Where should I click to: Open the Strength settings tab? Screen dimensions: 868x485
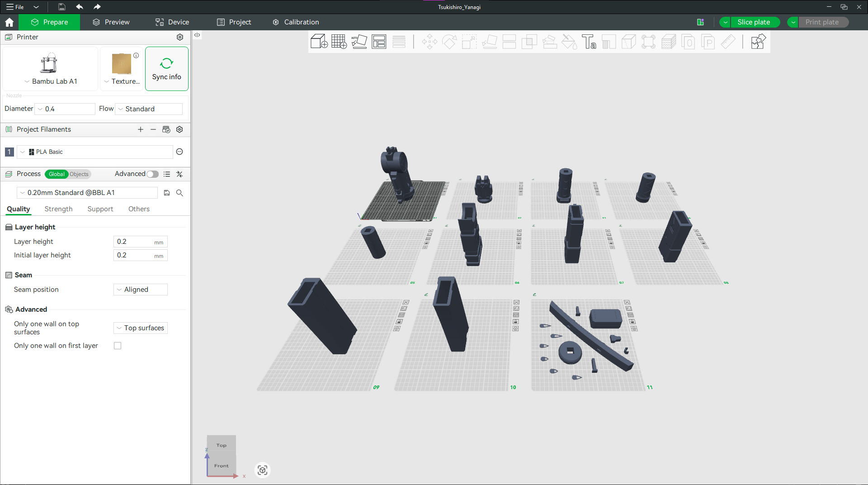click(58, 209)
